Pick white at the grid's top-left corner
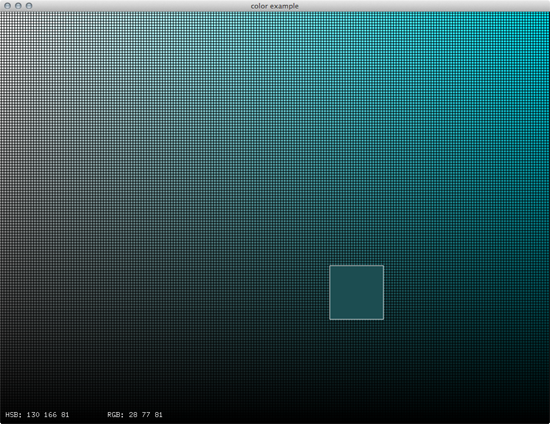 point(3,15)
